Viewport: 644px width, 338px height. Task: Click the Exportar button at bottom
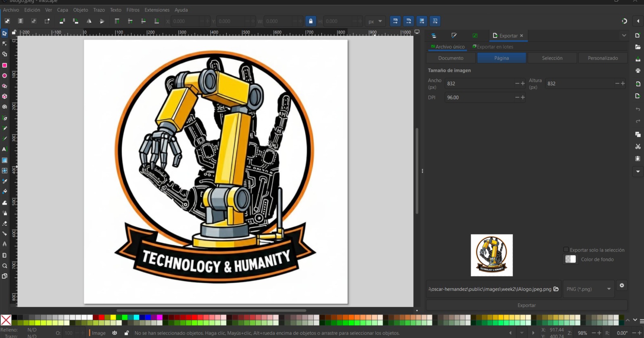tap(526, 305)
